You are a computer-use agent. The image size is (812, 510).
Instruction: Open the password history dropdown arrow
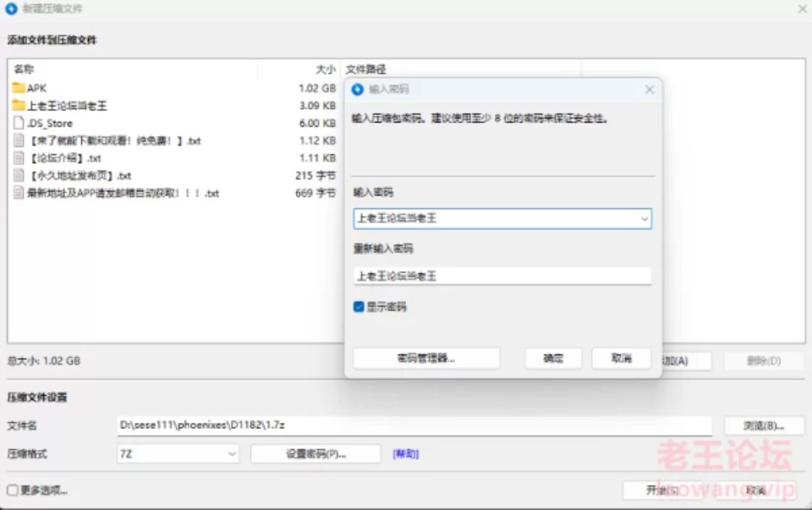tap(645, 218)
